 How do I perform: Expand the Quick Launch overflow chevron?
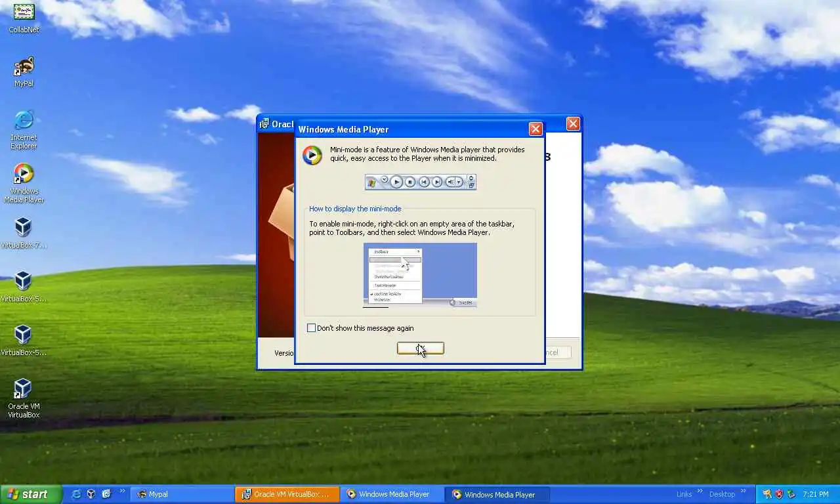pos(123,491)
